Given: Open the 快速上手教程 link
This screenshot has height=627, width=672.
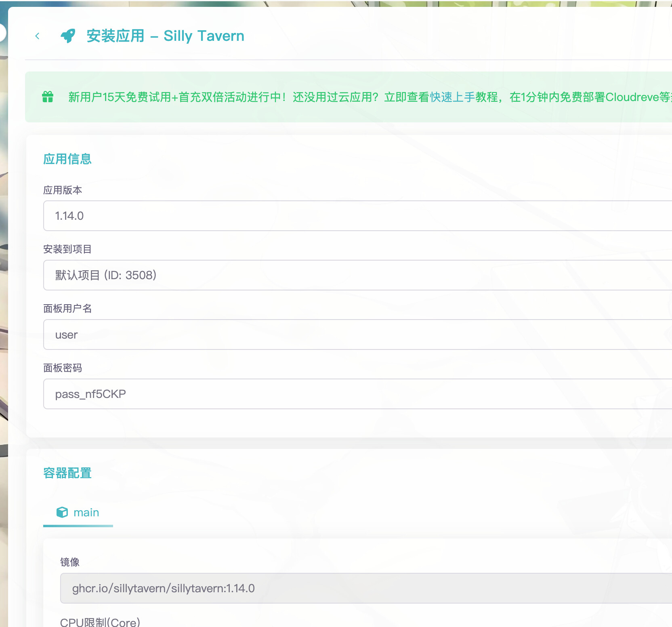Looking at the screenshot, I should [x=464, y=97].
